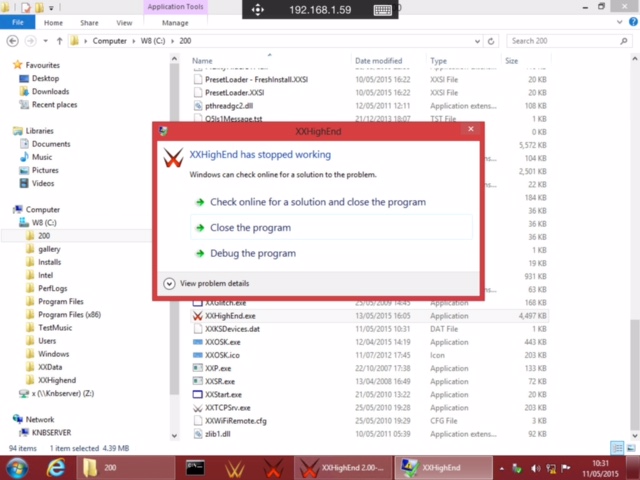Go back with the Explorer back arrow
The width and height of the screenshot is (640, 480).
(x=13, y=41)
